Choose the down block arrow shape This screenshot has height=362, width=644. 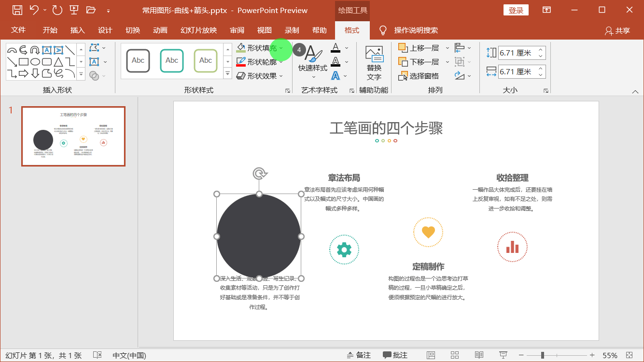(x=35, y=73)
